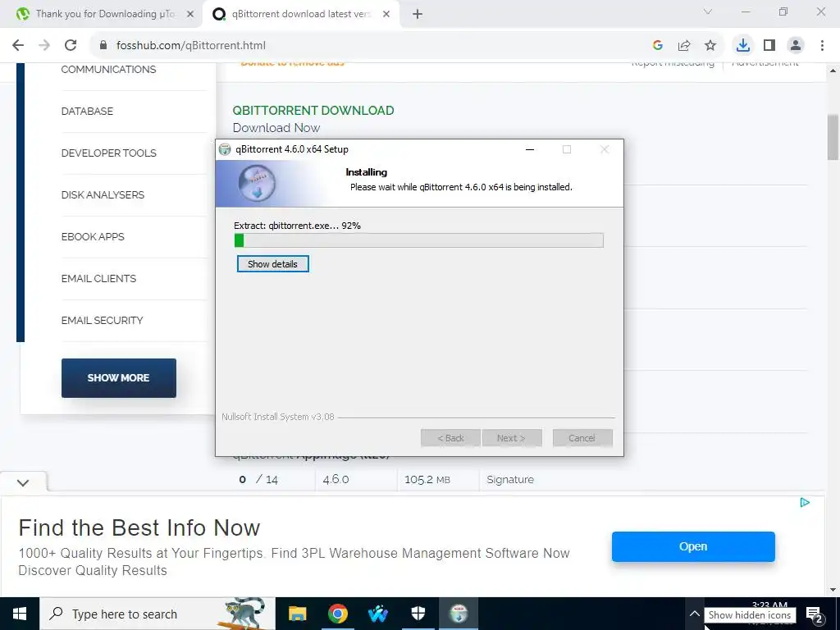Collapse the ad panel with chevron
Viewport: 840px width, 630px height.
pyautogui.click(x=23, y=482)
